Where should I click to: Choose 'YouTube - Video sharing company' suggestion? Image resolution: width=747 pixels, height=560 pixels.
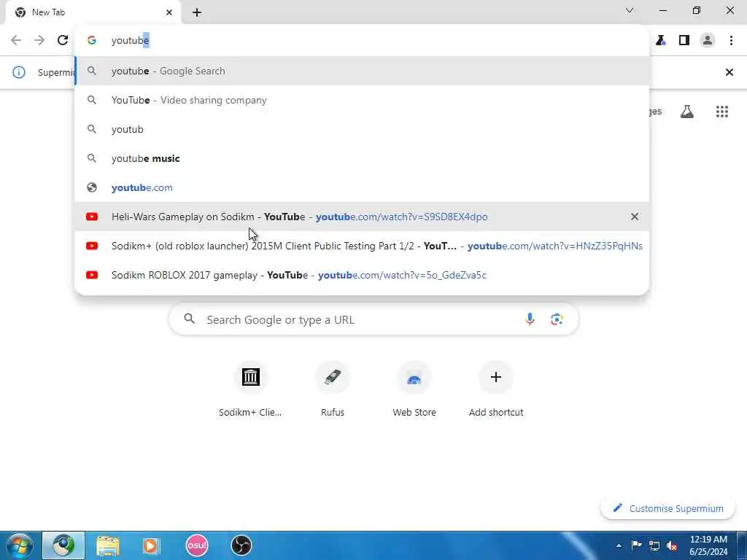[x=362, y=100]
